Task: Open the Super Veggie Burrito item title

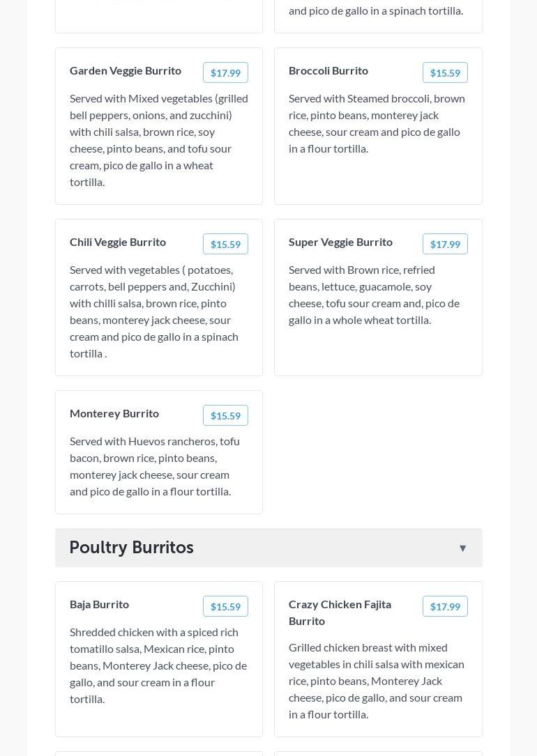Action: pos(340,242)
